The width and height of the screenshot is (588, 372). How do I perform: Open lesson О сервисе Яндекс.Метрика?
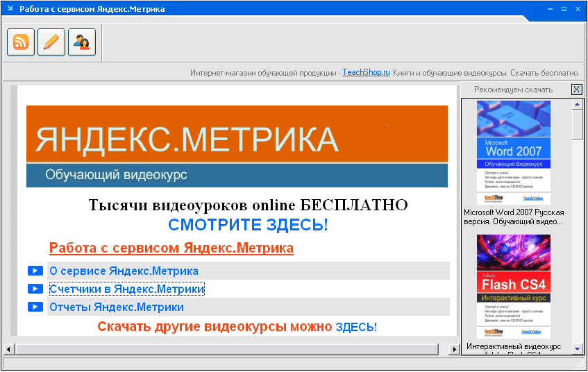pyautogui.click(x=124, y=271)
